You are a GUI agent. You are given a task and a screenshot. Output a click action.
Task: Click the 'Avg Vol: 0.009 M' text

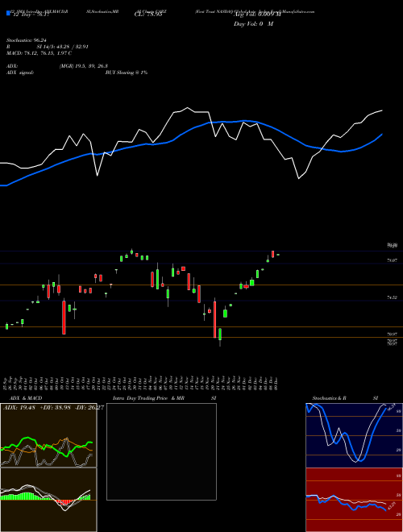[257, 15]
